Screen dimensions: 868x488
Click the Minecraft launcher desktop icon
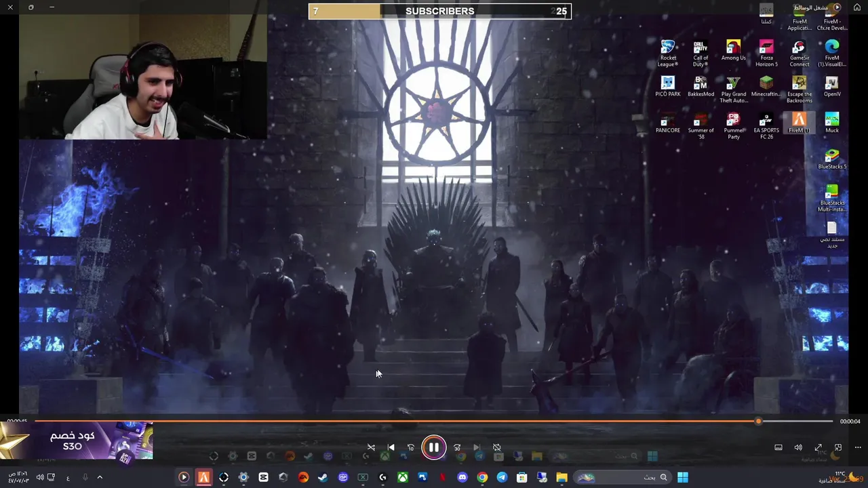[766, 87]
